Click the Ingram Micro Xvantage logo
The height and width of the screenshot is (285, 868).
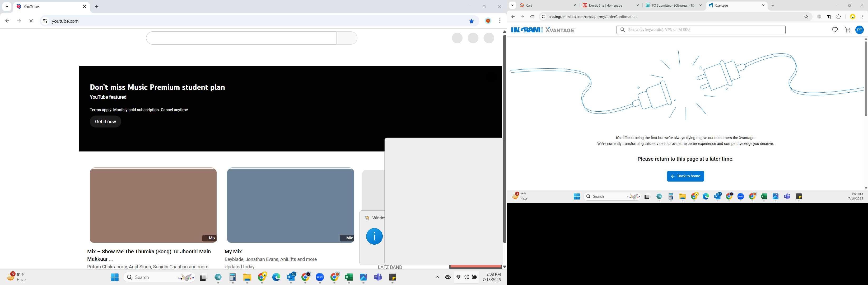pos(543,30)
